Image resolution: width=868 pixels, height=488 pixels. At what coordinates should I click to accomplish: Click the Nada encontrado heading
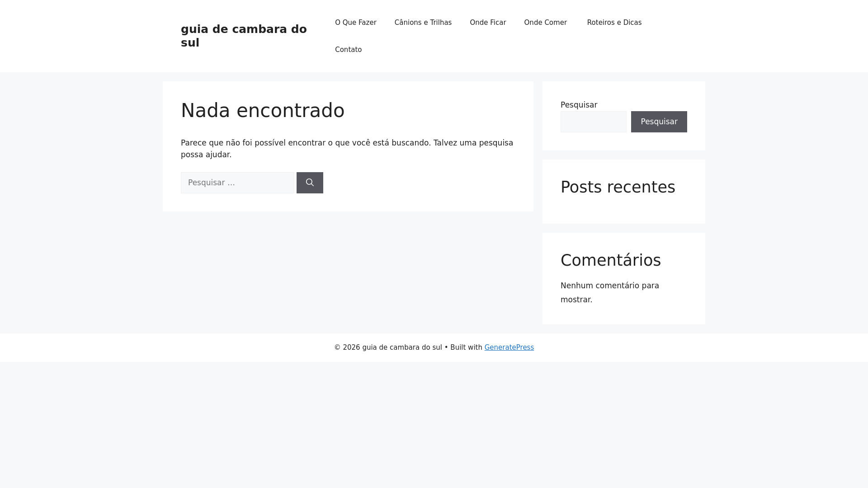263,111
